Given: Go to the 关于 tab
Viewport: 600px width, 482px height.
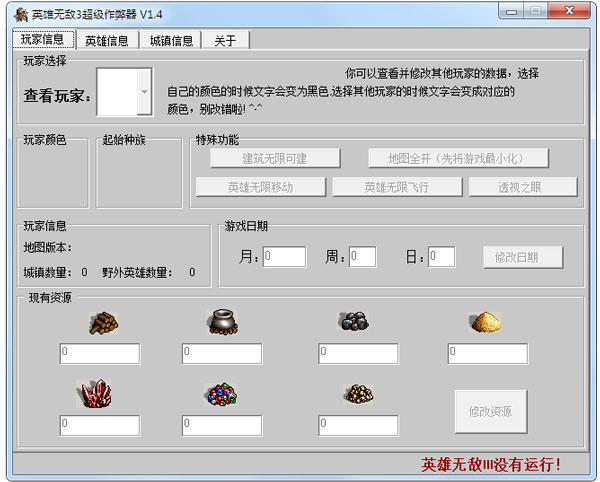Looking at the screenshot, I should point(225,41).
